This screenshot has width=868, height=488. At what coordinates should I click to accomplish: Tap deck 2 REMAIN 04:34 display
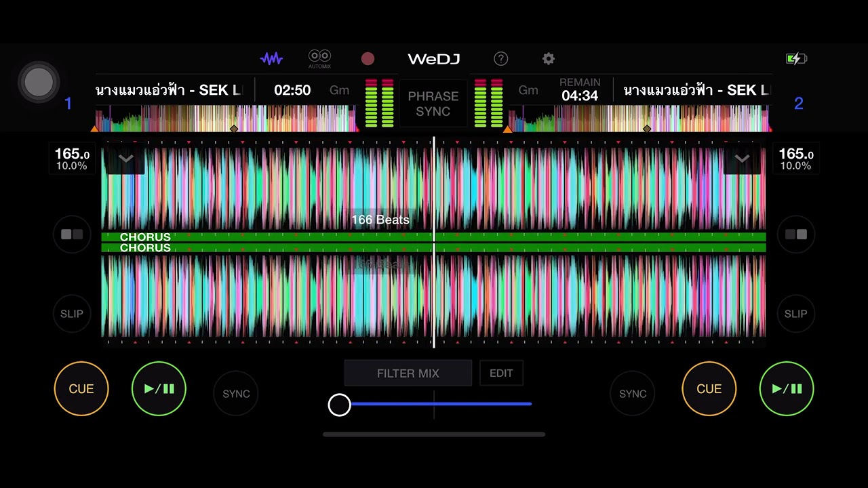580,90
